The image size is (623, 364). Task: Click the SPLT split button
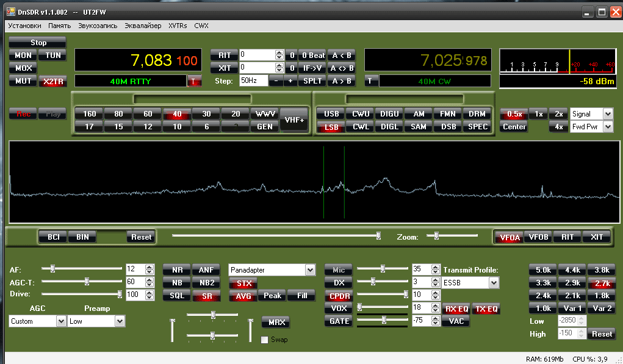tap(313, 80)
